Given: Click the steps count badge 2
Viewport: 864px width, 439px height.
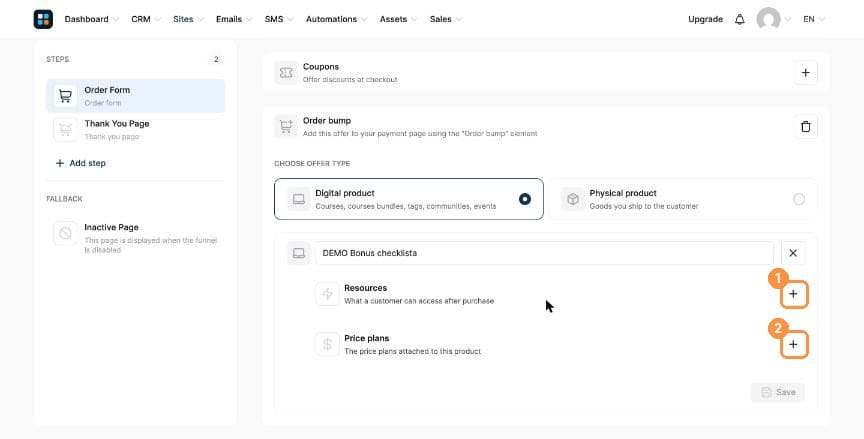Looking at the screenshot, I should pos(216,59).
